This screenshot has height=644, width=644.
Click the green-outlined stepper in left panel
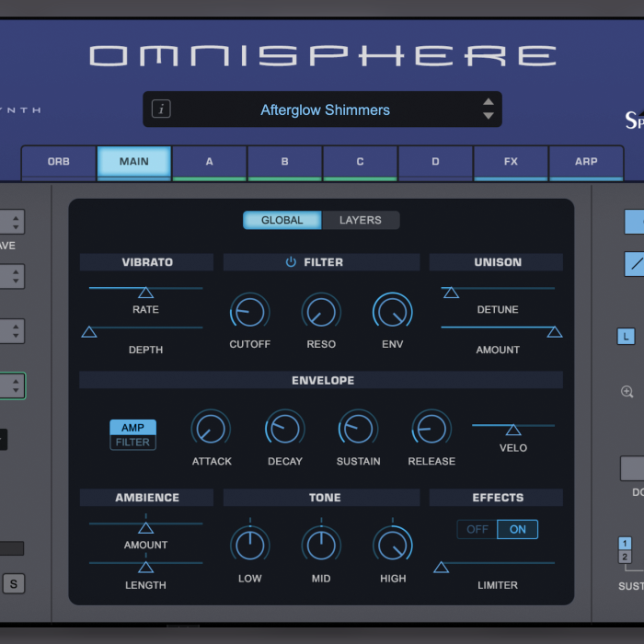click(x=12, y=386)
